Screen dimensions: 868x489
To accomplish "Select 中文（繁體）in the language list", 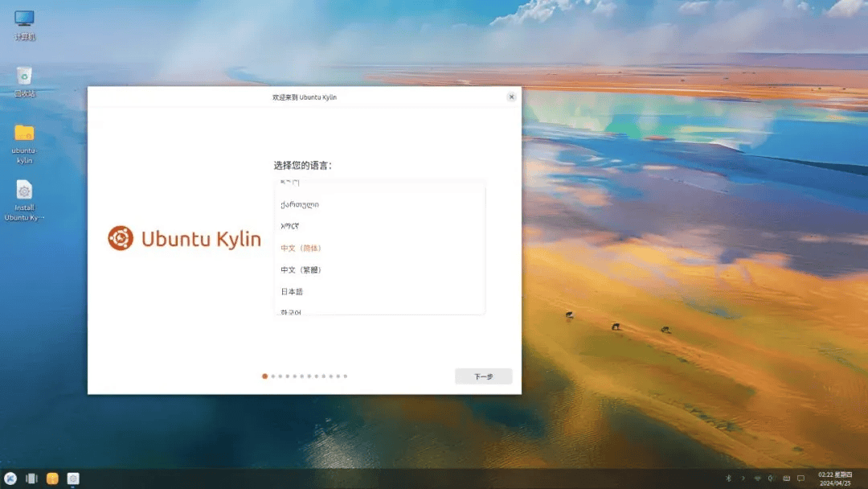I will [301, 270].
